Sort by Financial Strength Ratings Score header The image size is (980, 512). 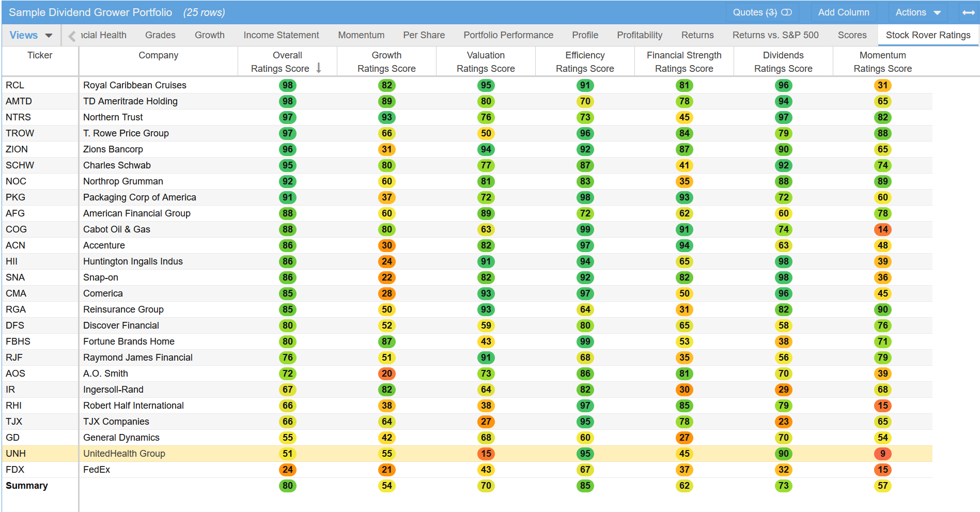(684, 62)
